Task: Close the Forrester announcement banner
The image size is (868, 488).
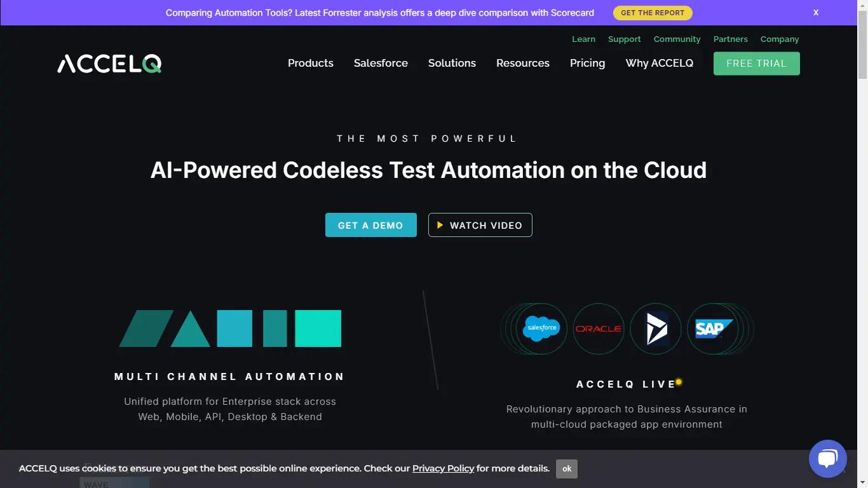Action: click(x=816, y=12)
